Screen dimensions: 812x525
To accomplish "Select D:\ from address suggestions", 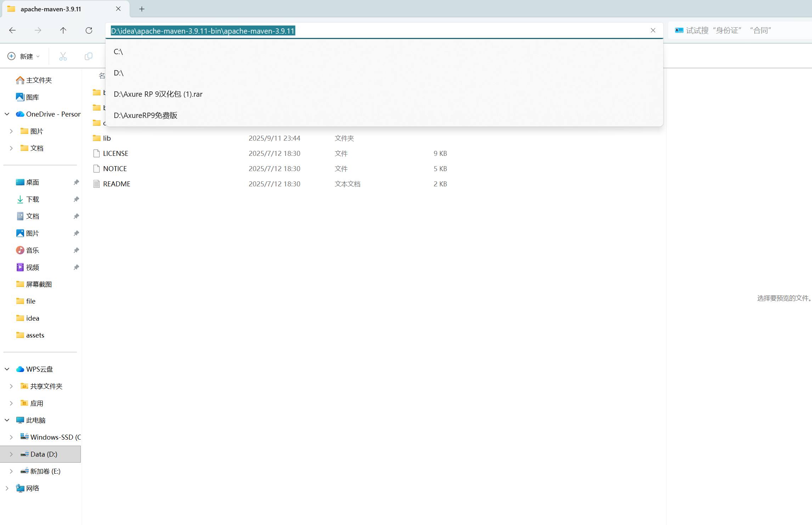I will tap(119, 73).
